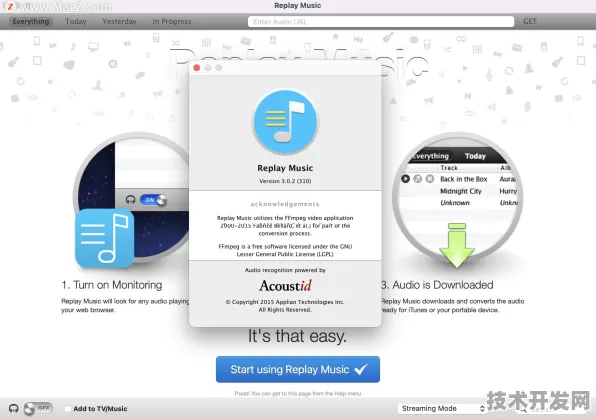The height and width of the screenshot is (419, 596).
Task: Click the Copyright 2015 Applian Technologies text
Action: click(285, 302)
